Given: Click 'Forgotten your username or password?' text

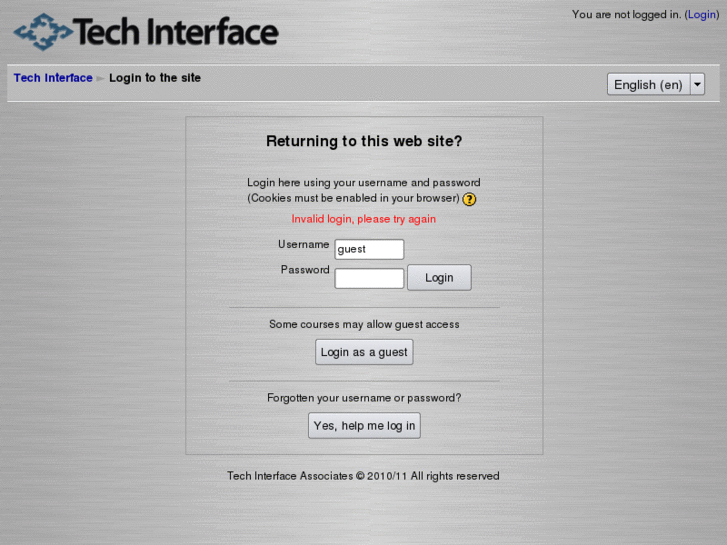Looking at the screenshot, I should pos(364,398).
